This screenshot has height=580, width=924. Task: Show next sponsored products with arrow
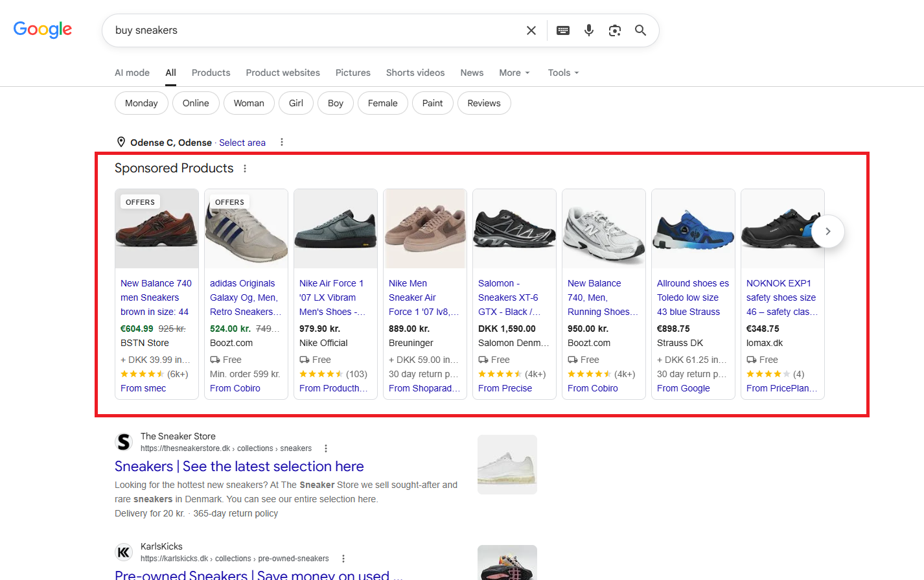point(827,231)
